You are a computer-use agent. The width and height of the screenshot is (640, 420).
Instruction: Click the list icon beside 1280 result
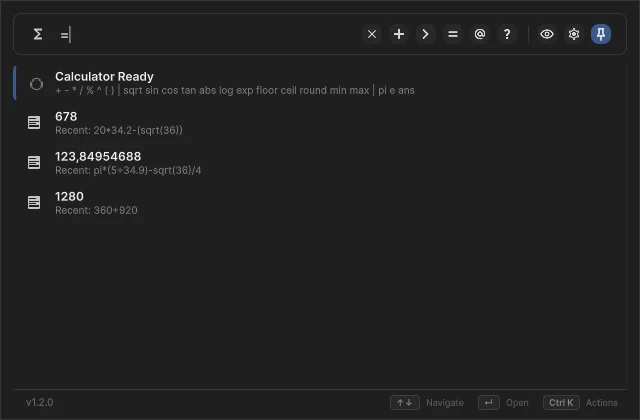click(x=34, y=202)
